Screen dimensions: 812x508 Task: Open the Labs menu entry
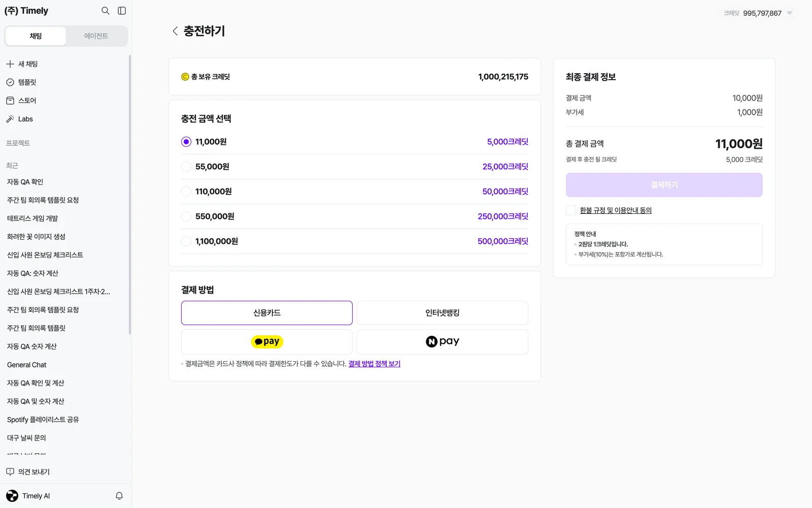click(25, 119)
